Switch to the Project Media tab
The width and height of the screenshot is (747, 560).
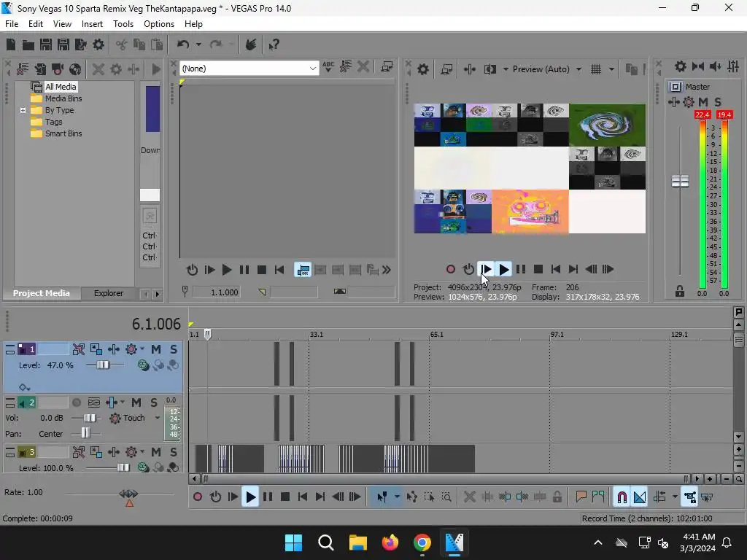(x=41, y=293)
